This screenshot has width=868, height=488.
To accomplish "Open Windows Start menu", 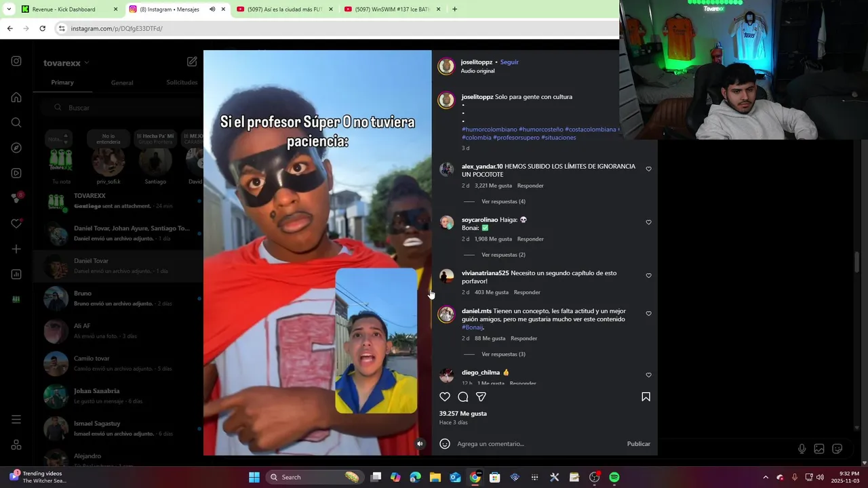I will (254, 477).
